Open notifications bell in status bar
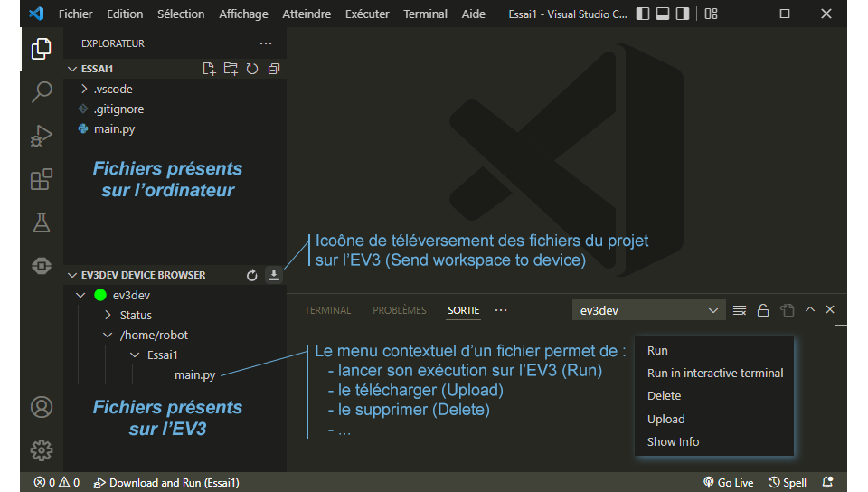The width and height of the screenshot is (868, 492). (x=827, y=483)
